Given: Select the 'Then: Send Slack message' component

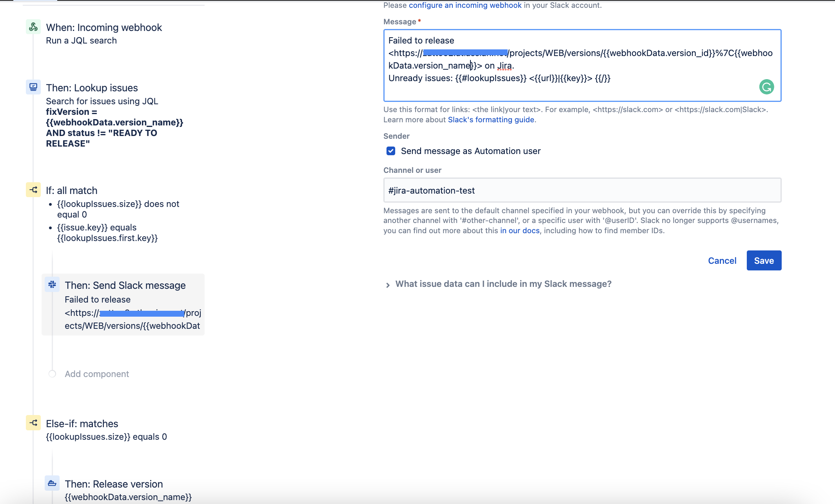Looking at the screenshot, I should pyautogui.click(x=125, y=285).
